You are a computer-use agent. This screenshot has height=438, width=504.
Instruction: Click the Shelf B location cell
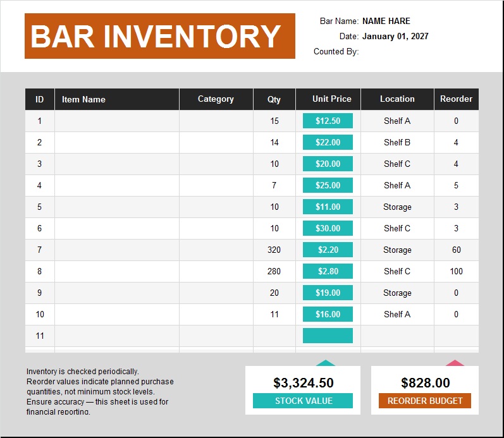coord(396,142)
